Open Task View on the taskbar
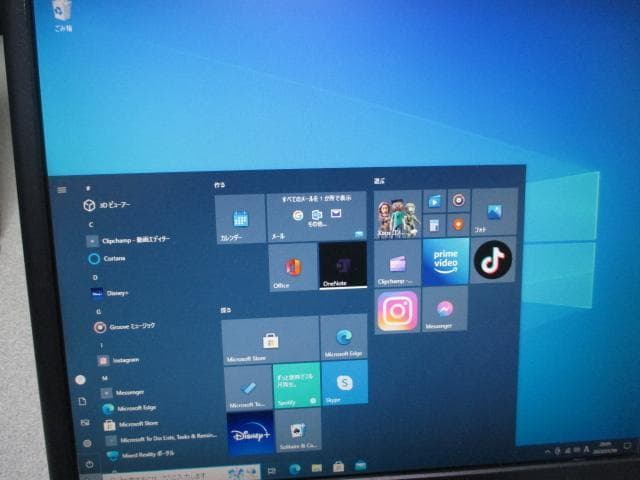This screenshot has width=640, height=480. [x=271, y=471]
